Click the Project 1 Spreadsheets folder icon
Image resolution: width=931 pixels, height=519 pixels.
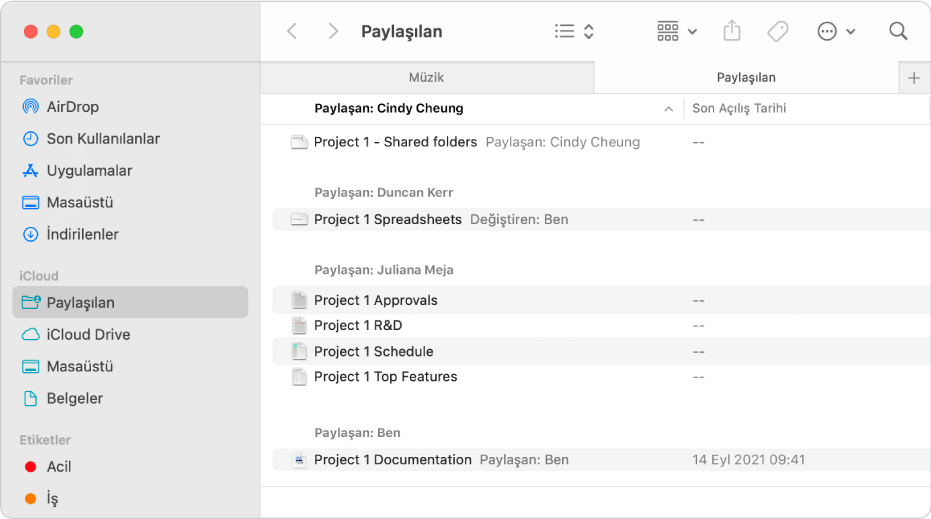[x=299, y=220]
